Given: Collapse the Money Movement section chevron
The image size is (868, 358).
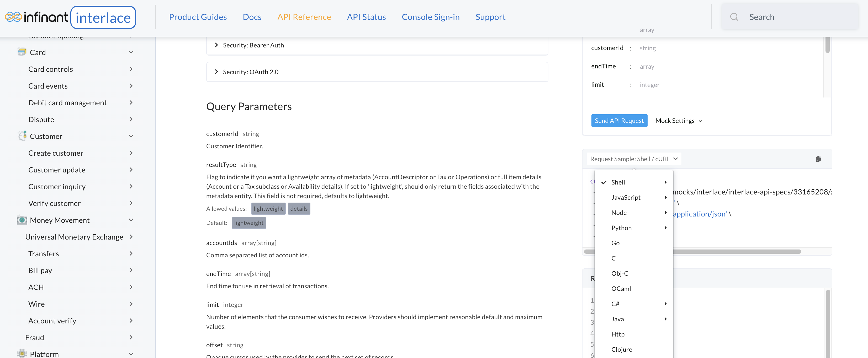Looking at the screenshot, I should (x=131, y=220).
